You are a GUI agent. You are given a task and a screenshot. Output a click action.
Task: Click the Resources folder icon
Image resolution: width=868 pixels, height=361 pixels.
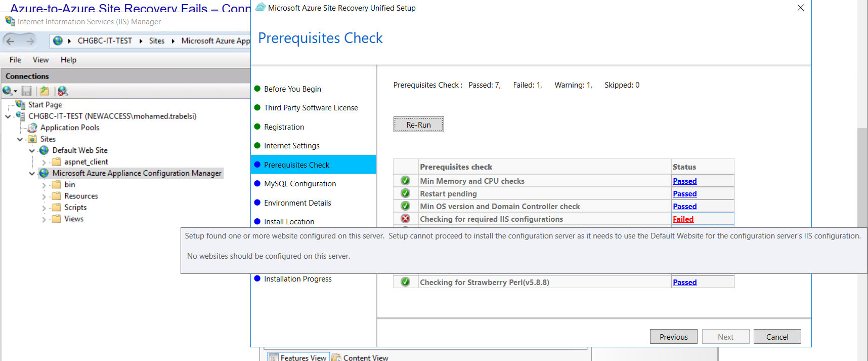pos(56,196)
